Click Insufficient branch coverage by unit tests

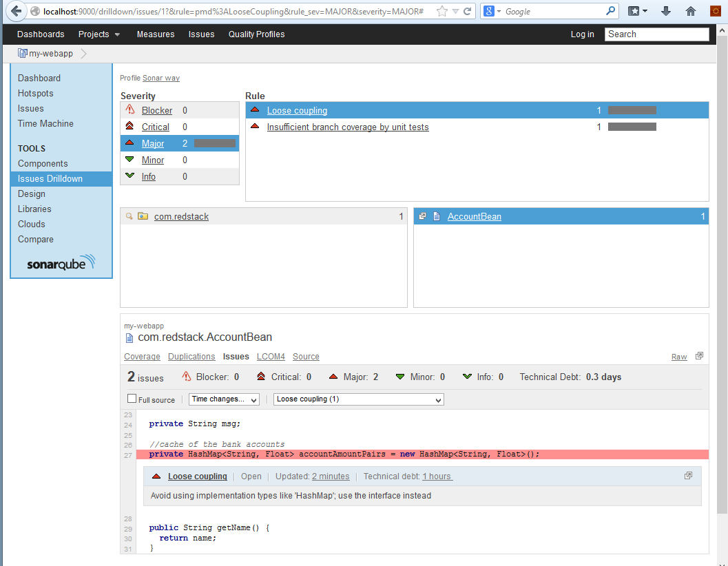[x=348, y=127]
